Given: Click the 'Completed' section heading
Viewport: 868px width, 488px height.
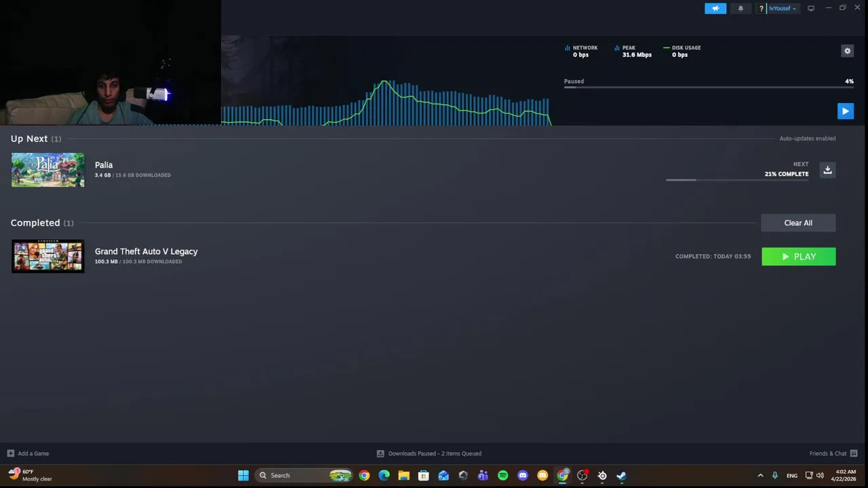Looking at the screenshot, I should click(35, 223).
